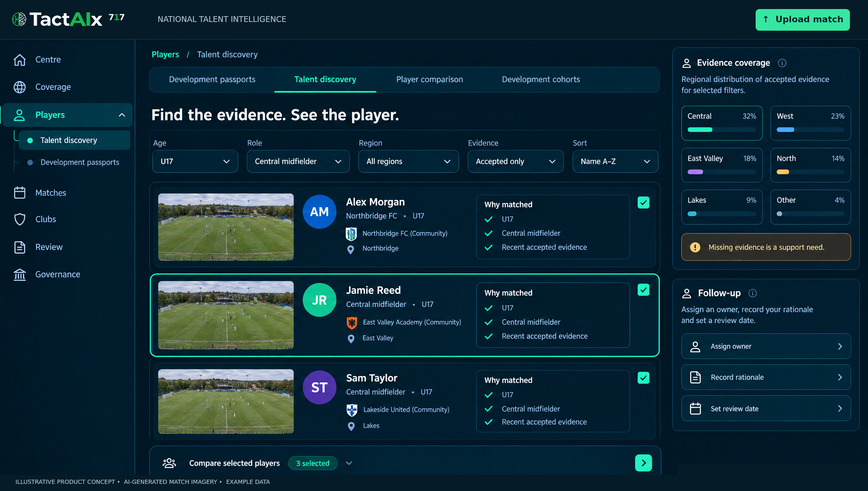Open the Evidence Accepted only dropdown
868x491 pixels.
pos(515,162)
